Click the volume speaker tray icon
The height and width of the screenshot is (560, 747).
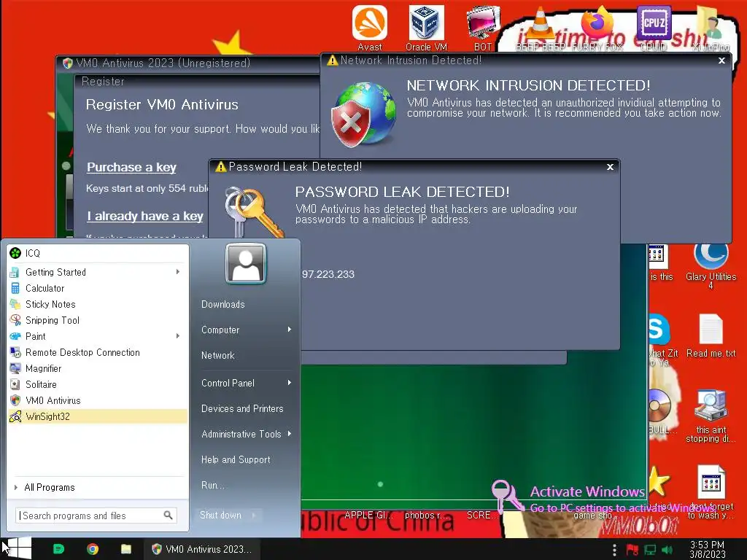point(667,550)
